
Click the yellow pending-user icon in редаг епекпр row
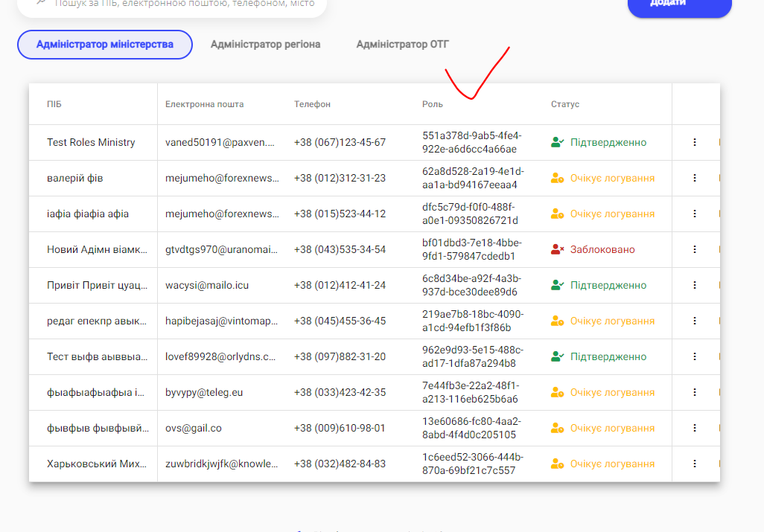[x=556, y=321]
